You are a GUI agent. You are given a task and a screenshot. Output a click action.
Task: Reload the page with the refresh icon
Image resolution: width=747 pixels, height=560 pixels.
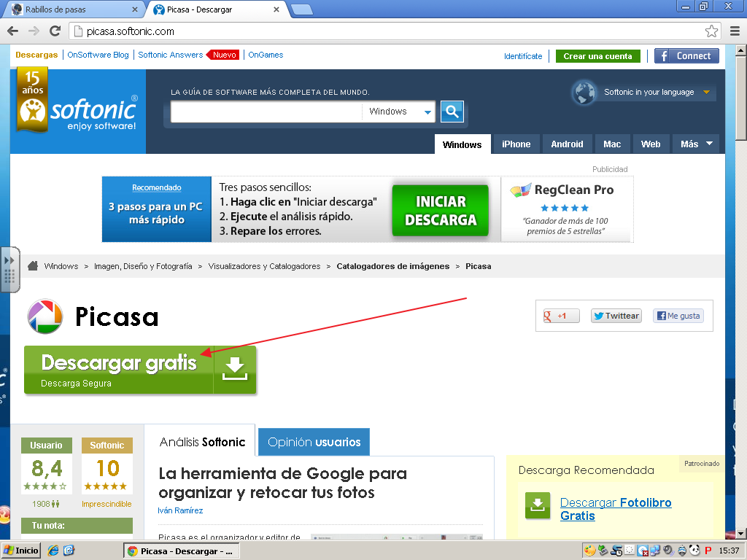pos(55,31)
